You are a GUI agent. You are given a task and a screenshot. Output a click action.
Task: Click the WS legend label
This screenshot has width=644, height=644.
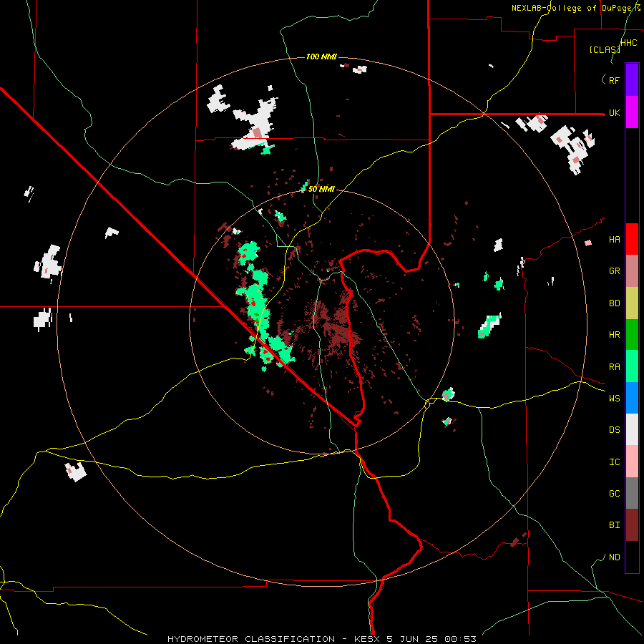tap(614, 398)
